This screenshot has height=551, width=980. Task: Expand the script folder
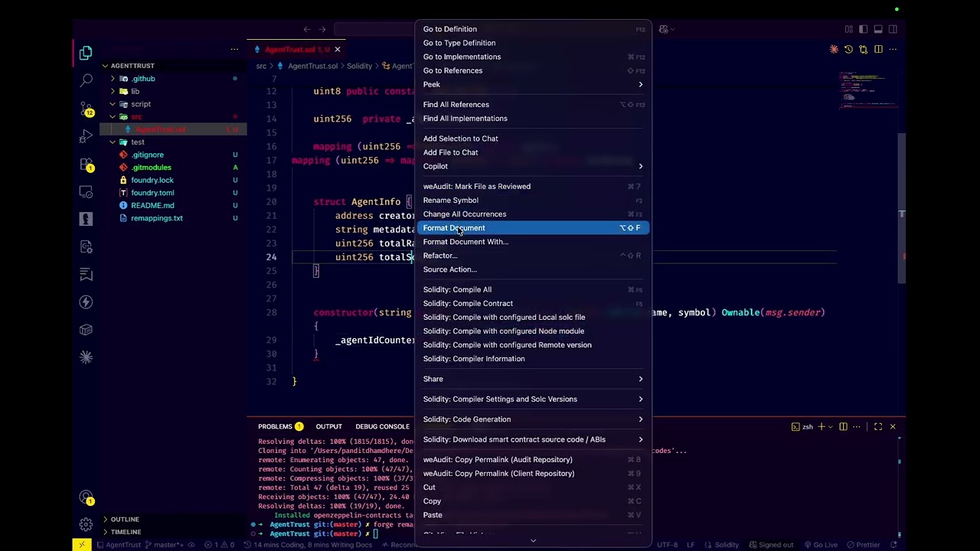coord(140,104)
